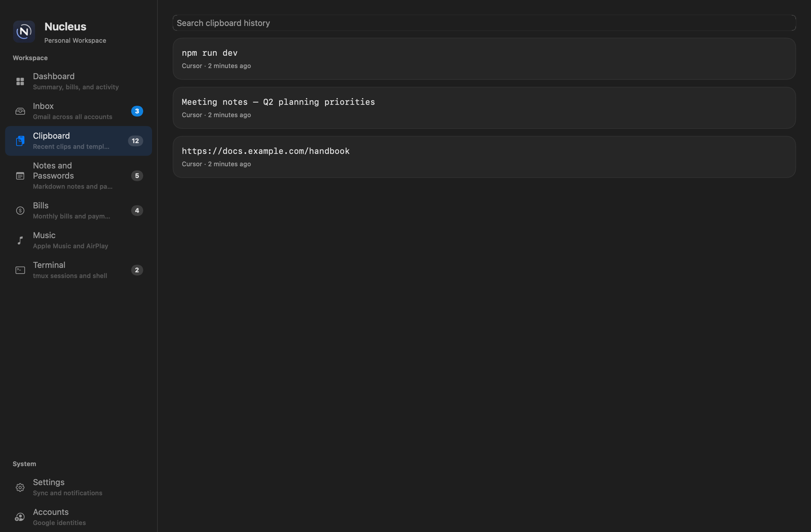Go to Notes and Passwords
Screen dimensions: 811x532
pyautogui.click(x=78, y=176)
